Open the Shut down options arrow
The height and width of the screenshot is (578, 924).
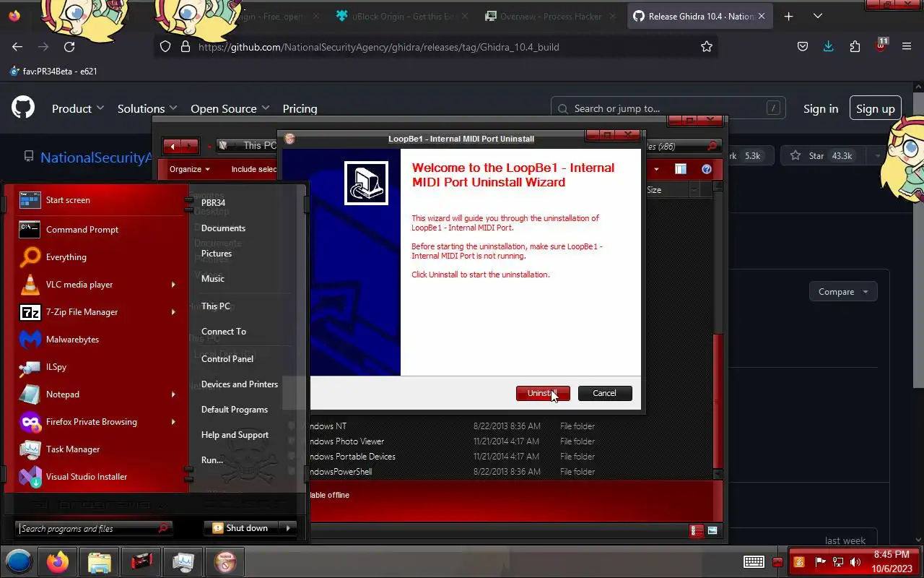point(288,528)
